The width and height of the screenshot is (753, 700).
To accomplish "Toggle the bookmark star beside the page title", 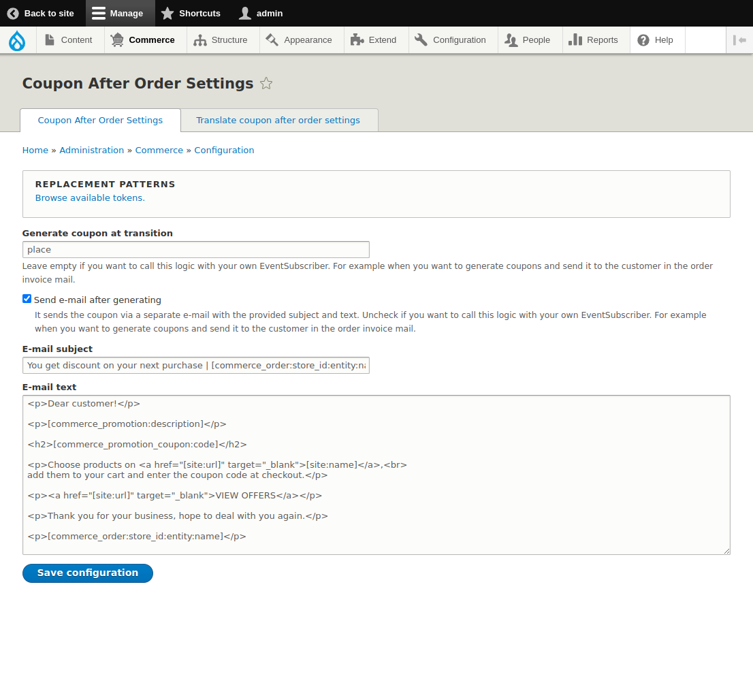I will 266,83.
